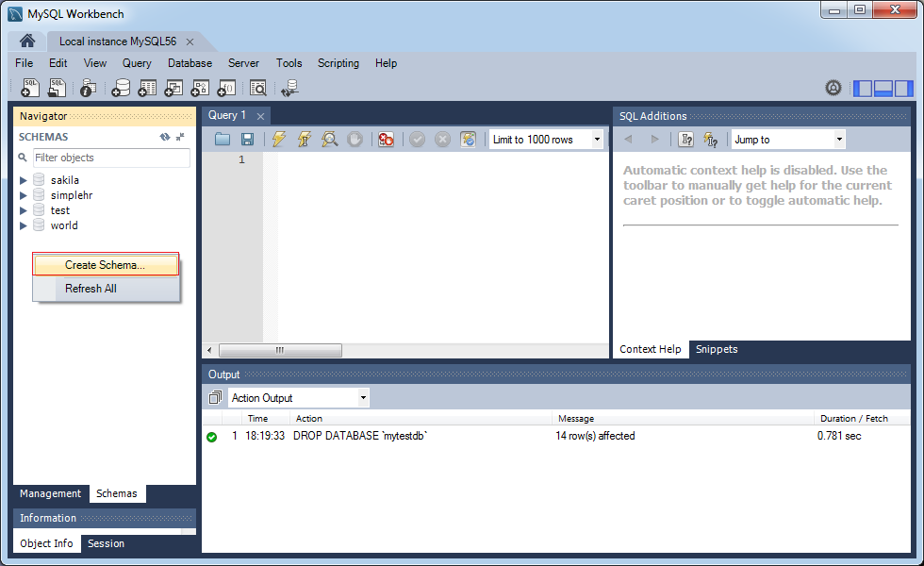Toggle continue-on-error script icon

[x=386, y=140]
